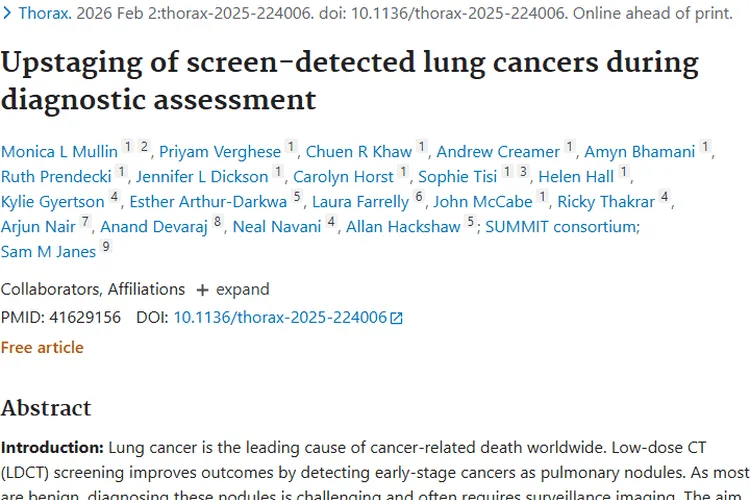Select author Priyam Verghese
Viewport: 750px width, 500px height.
(x=220, y=152)
